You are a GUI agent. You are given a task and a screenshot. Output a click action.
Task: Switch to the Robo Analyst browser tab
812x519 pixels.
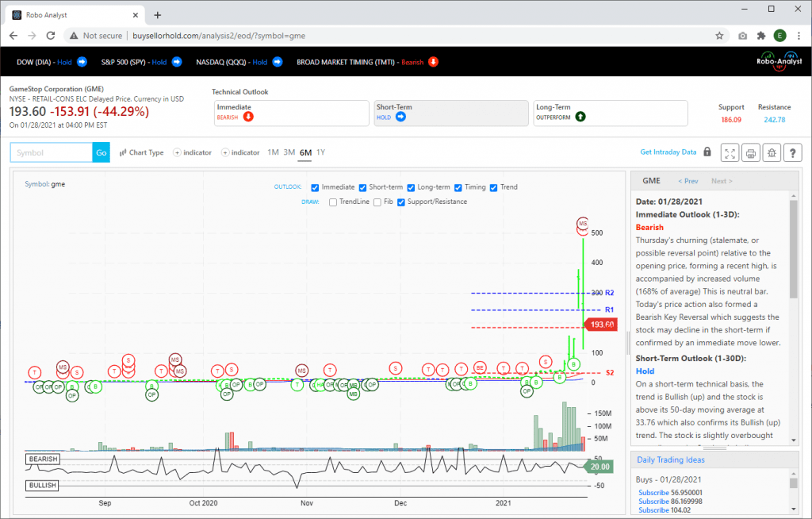click(75, 15)
